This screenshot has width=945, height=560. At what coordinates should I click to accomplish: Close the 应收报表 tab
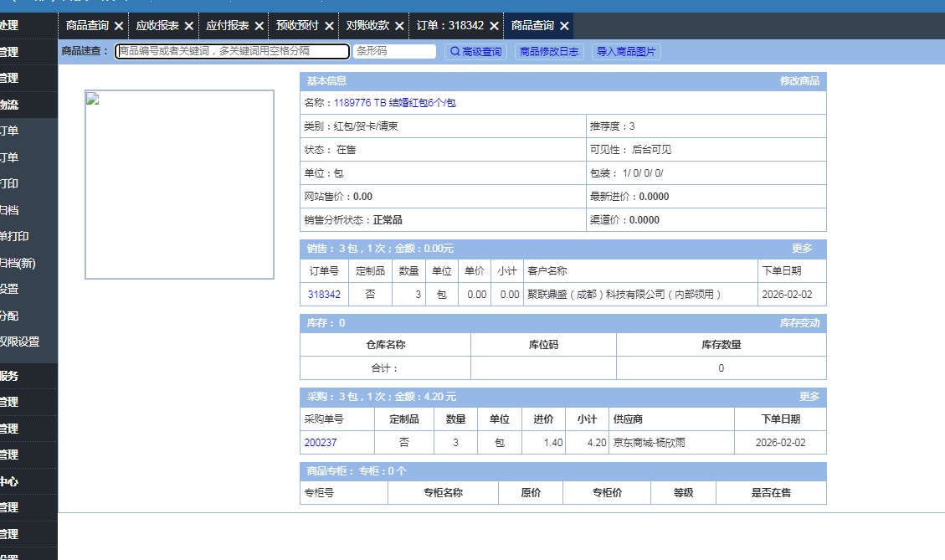(x=188, y=26)
